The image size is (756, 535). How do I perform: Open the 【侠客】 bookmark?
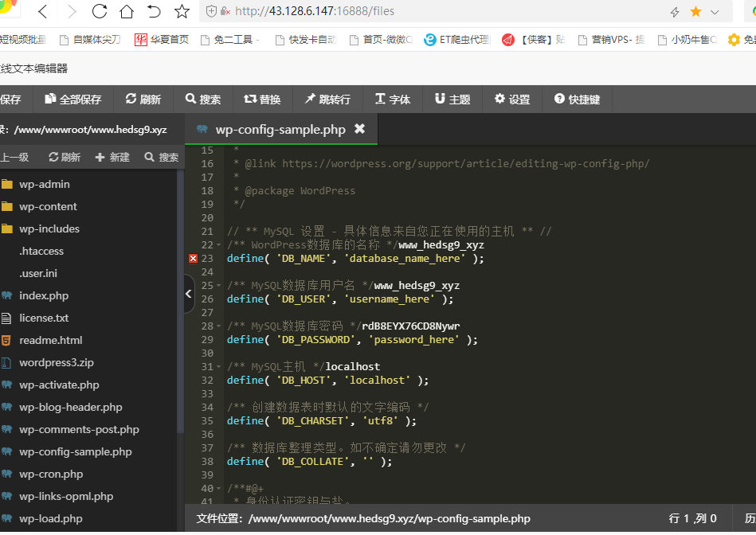click(x=533, y=40)
